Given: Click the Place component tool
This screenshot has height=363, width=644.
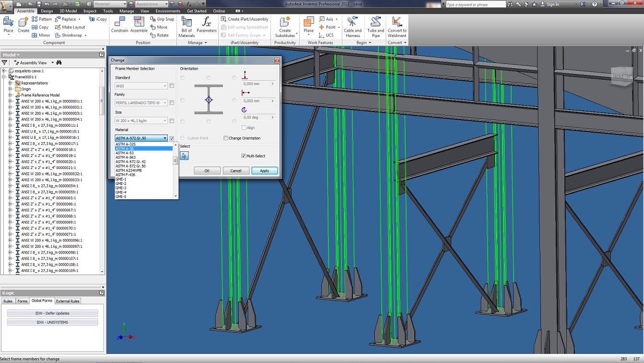Looking at the screenshot, I should (8, 25).
